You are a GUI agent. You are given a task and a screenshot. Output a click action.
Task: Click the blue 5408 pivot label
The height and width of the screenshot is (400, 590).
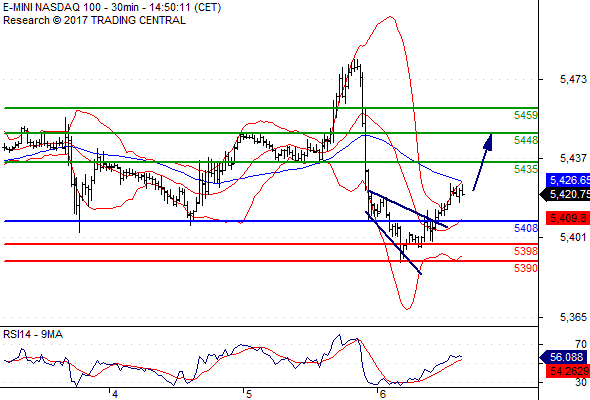click(x=526, y=228)
